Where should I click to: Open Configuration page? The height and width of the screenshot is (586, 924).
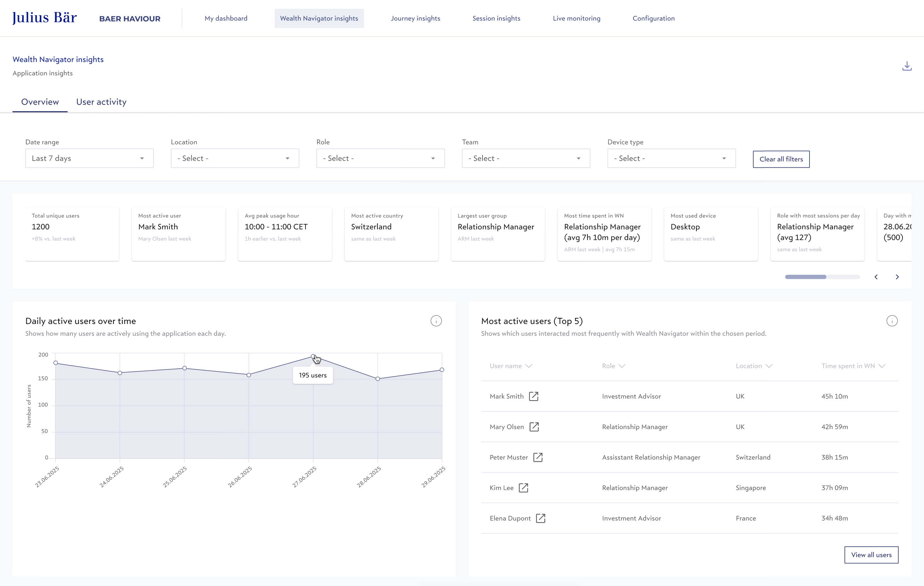[654, 18]
